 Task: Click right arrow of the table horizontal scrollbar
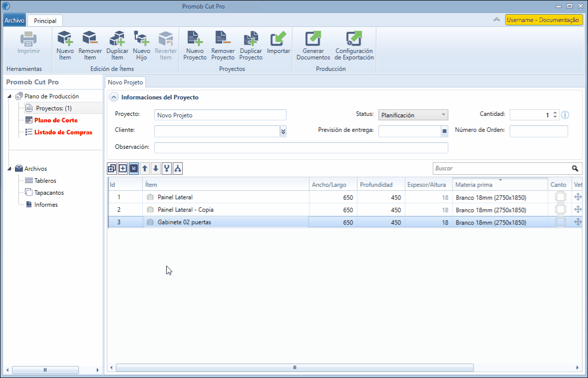(578, 368)
